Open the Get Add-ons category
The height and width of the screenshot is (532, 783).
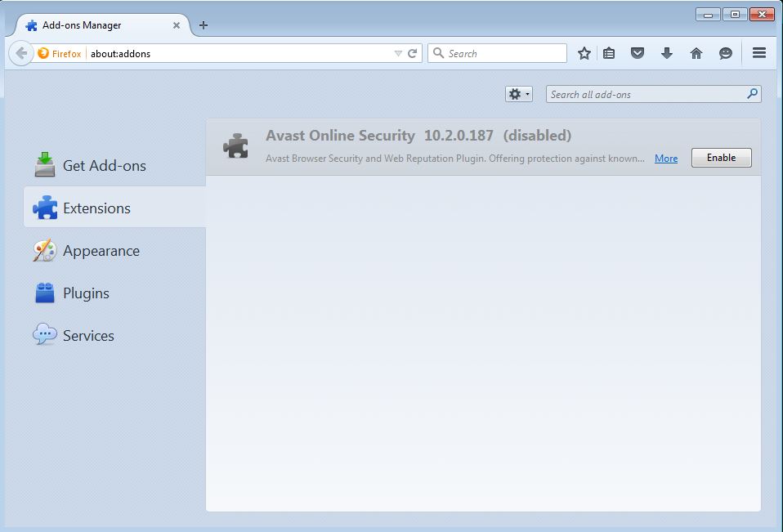pyautogui.click(x=114, y=165)
